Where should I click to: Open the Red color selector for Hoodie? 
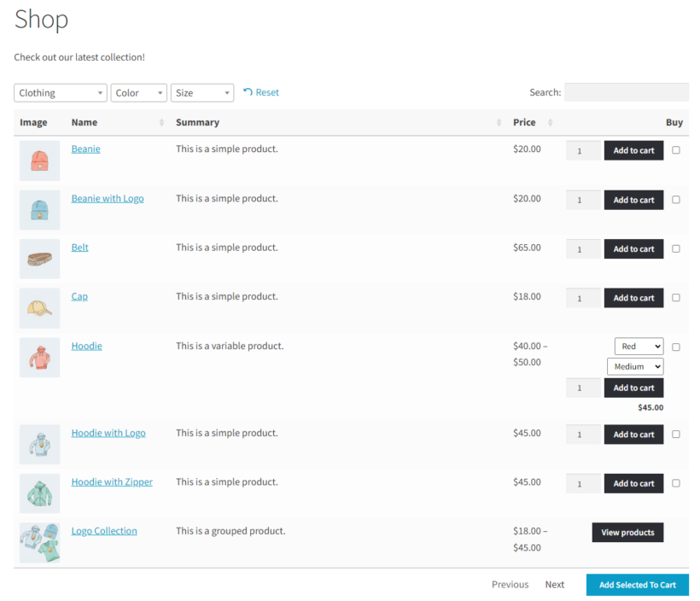[639, 346]
